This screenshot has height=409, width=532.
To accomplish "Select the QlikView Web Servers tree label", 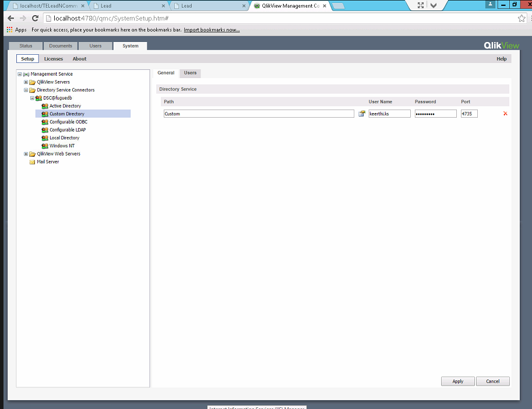I will pyautogui.click(x=59, y=154).
